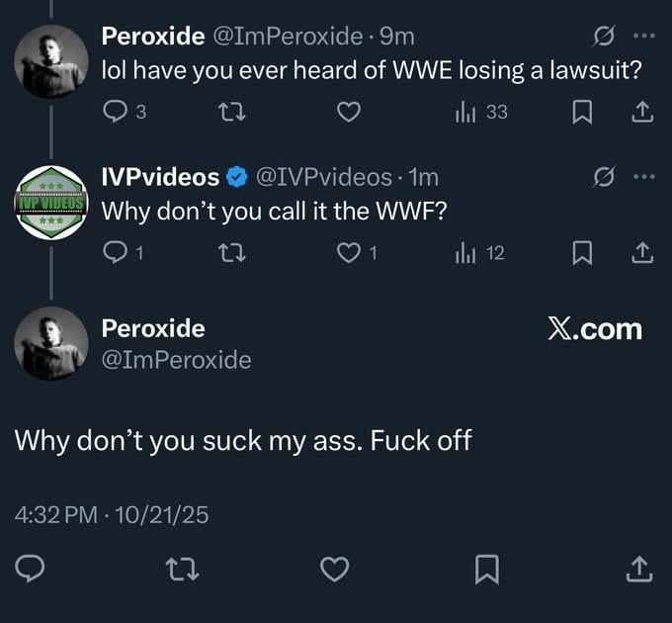Like Peroxide's WWE lawsuit tweet

tap(347, 112)
